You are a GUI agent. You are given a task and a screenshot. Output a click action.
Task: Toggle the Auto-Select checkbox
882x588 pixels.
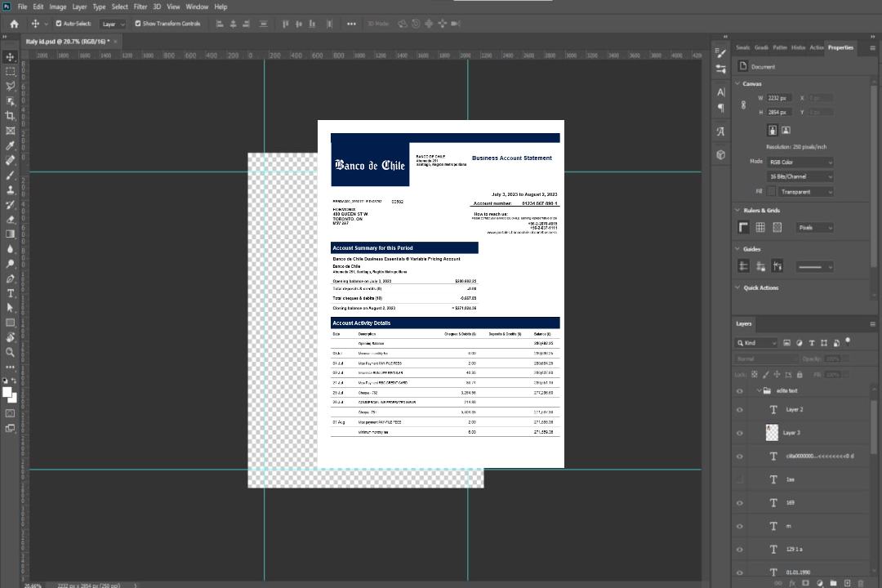click(x=59, y=24)
